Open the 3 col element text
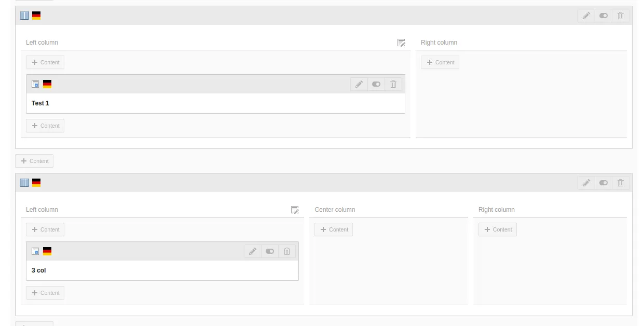The height and width of the screenshot is (326, 644). pos(39,270)
